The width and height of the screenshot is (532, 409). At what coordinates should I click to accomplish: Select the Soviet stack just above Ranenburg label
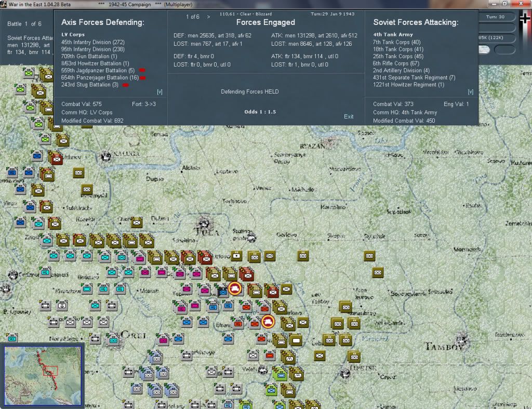point(345,307)
